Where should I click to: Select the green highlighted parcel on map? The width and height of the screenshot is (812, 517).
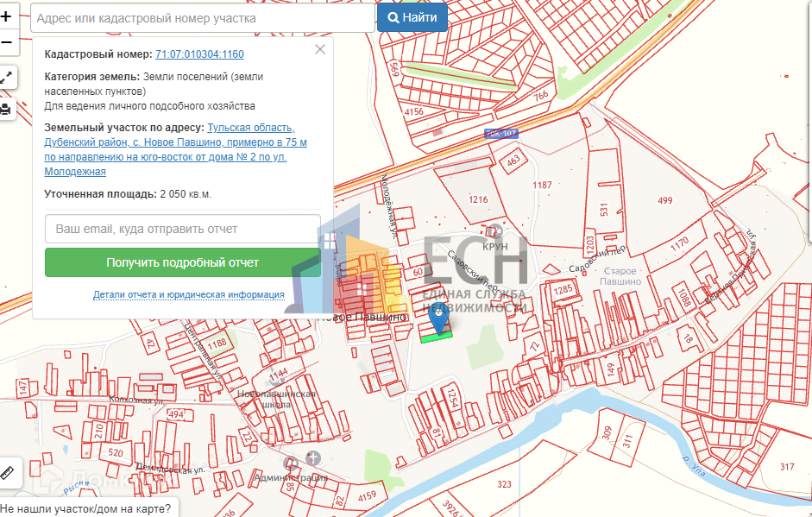tap(437, 338)
